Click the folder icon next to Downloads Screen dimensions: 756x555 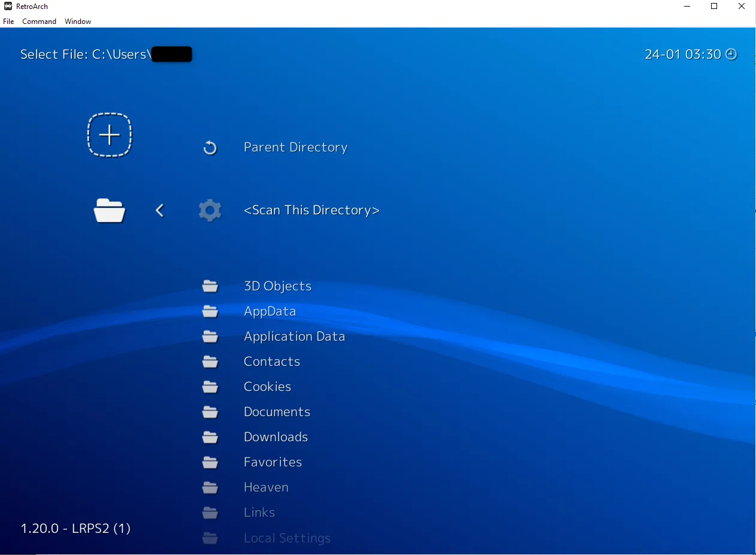tap(210, 437)
